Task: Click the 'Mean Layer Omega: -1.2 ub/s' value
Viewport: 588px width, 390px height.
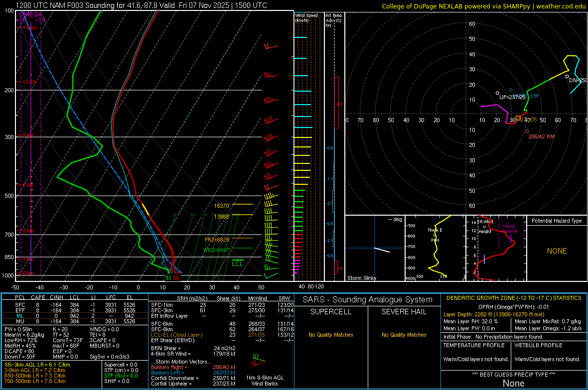Action: pyautogui.click(x=548, y=329)
